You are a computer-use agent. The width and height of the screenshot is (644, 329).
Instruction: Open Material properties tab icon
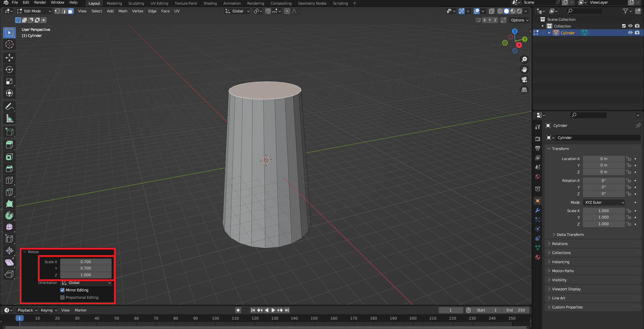538,257
